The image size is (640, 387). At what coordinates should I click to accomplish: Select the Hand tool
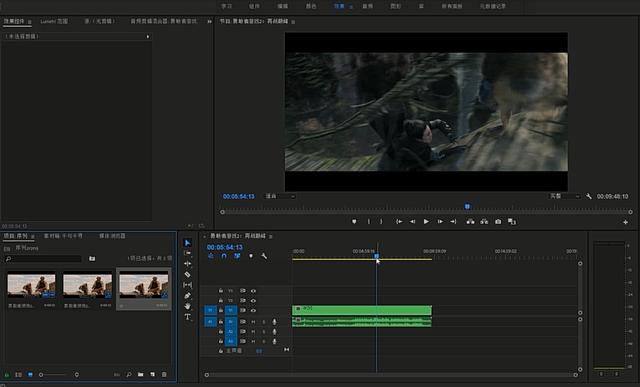coord(187,306)
